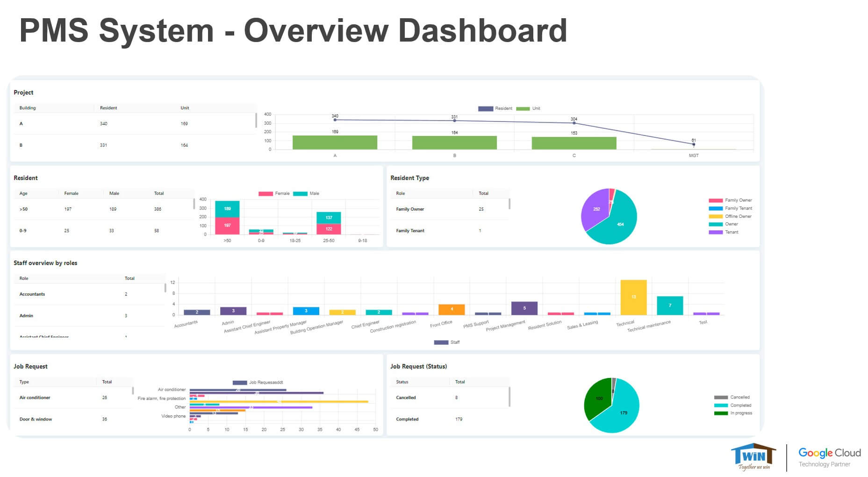Sort by the Female column header

coord(71,193)
